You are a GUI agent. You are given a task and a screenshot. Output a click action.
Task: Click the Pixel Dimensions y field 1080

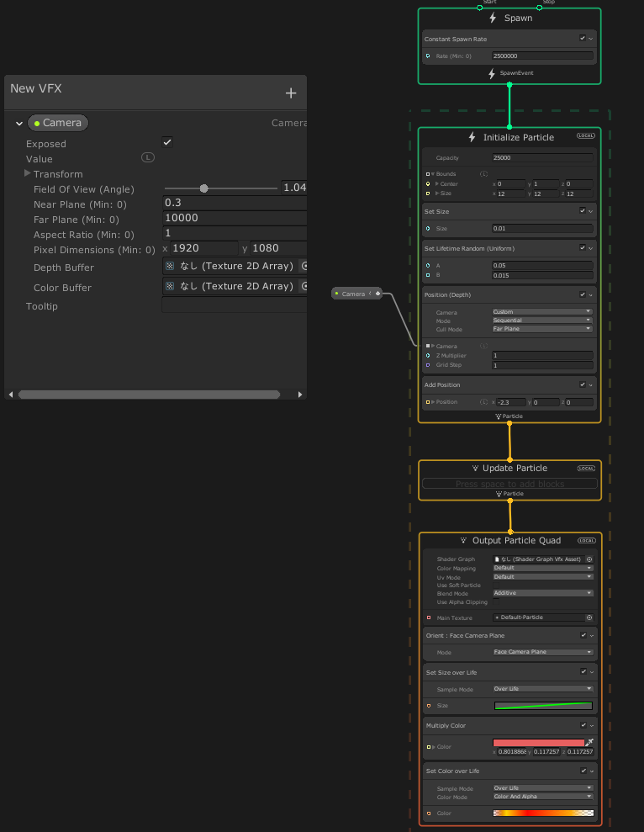click(x=278, y=248)
